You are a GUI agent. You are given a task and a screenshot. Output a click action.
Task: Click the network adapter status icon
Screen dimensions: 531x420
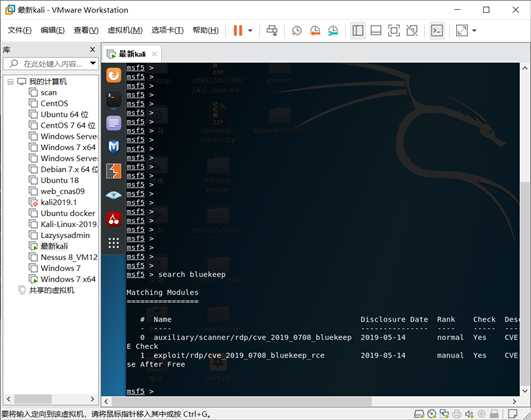coord(444,414)
